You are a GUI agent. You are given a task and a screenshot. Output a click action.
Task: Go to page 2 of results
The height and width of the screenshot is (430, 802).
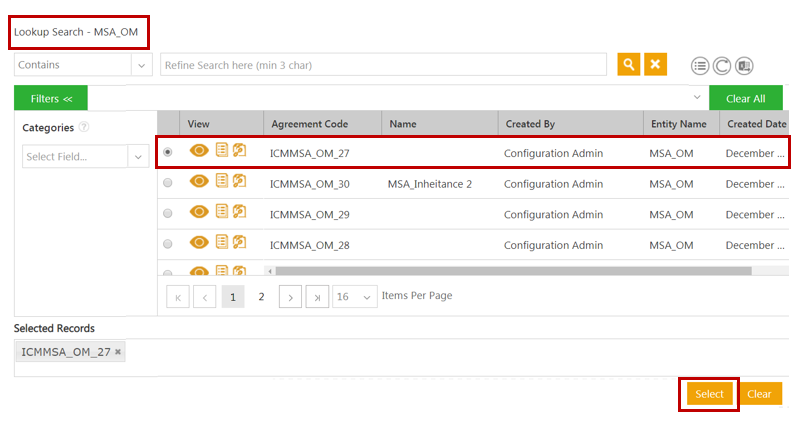tap(262, 297)
